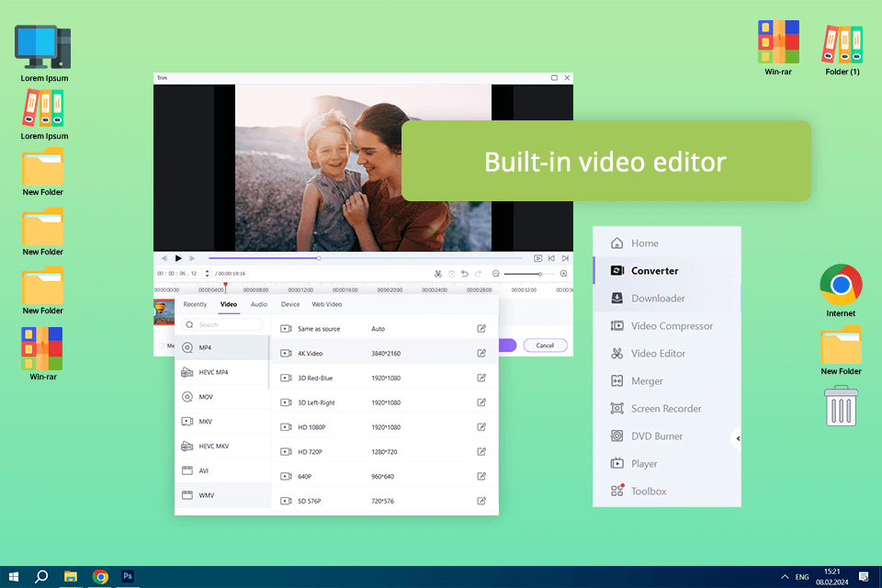The height and width of the screenshot is (588, 882).
Task: Edit the Same as source preset icon
Action: click(481, 329)
